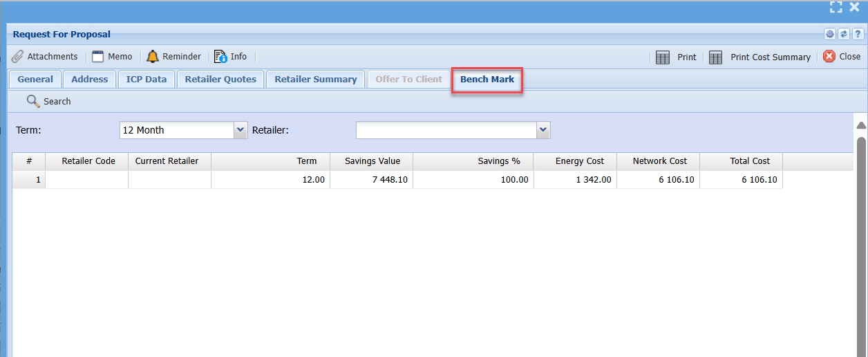The height and width of the screenshot is (357, 868).
Task: Click the refresh arrows icon in panel header
Action: (x=844, y=35)
